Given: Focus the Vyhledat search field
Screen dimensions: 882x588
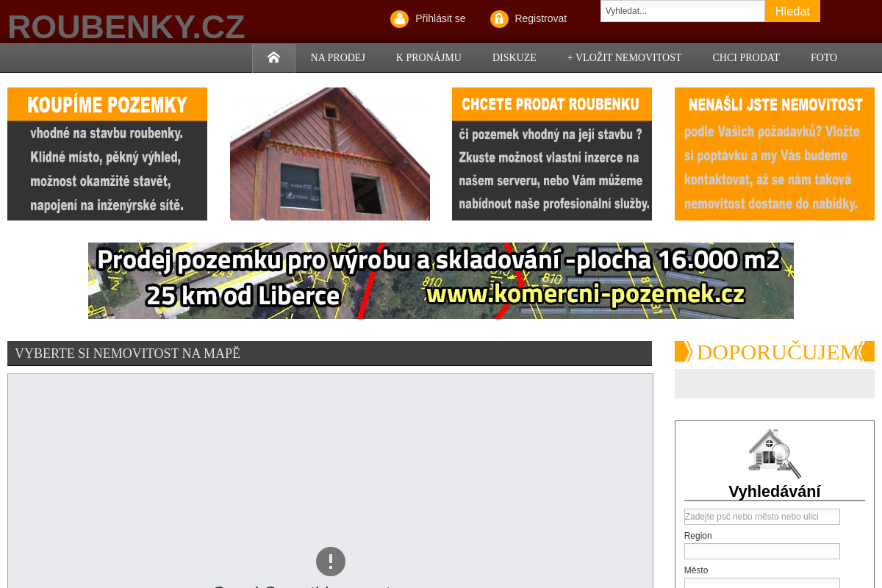Looking at the screenshot, I should click(x=683, y=11).
